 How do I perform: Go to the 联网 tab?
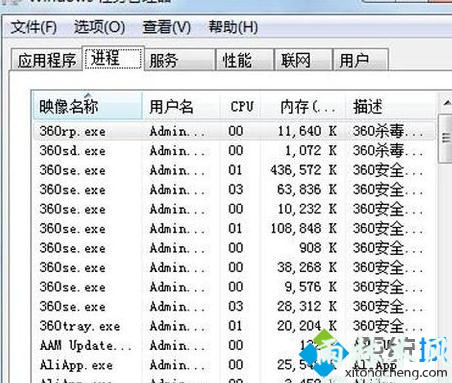tap(303, 60)
